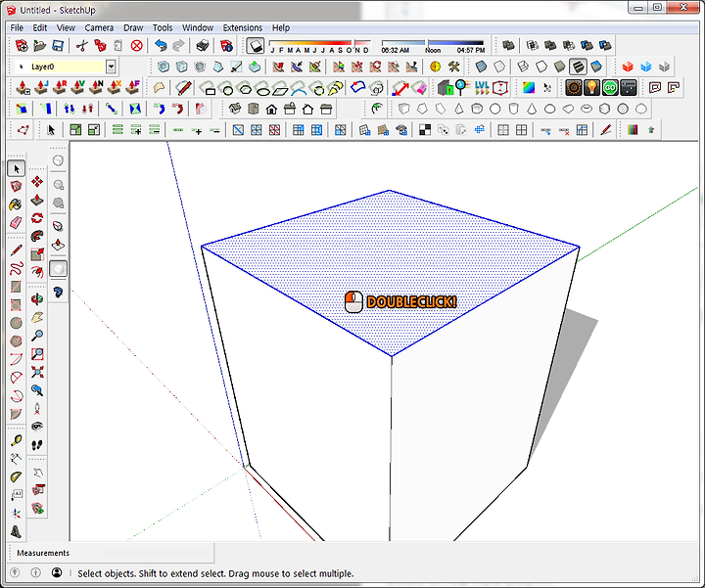Select the Offset tool

(x=37, y=272)
